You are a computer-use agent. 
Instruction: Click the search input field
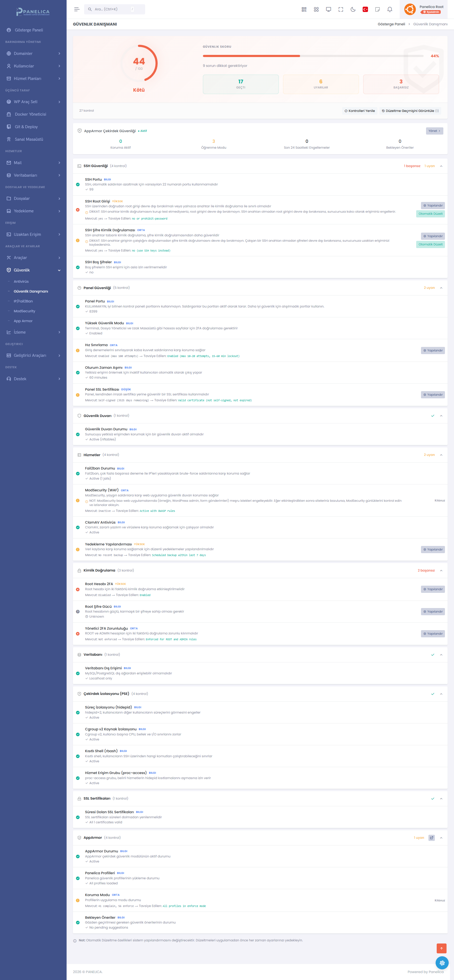coord(114,10)
